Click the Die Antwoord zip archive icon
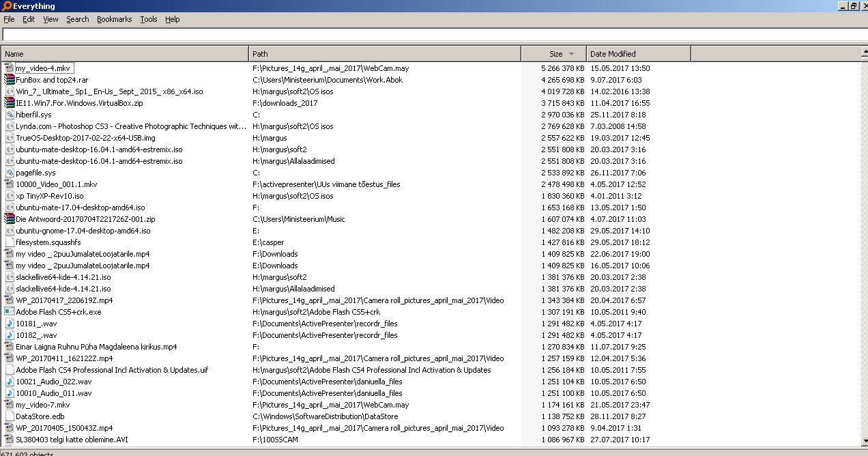This screenshot has width=868, height=456. pos(10,219)
